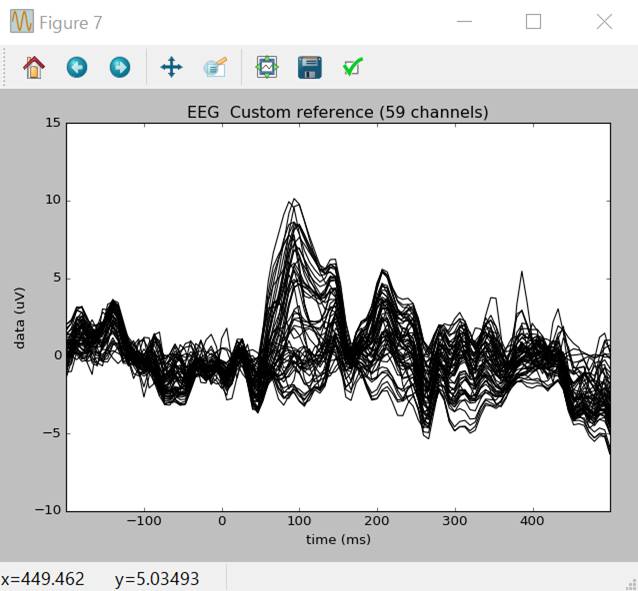The height and width of the screenshot is (591, 638).
Task: Close the Figure 7 window
Action: (x=604, y=22)
